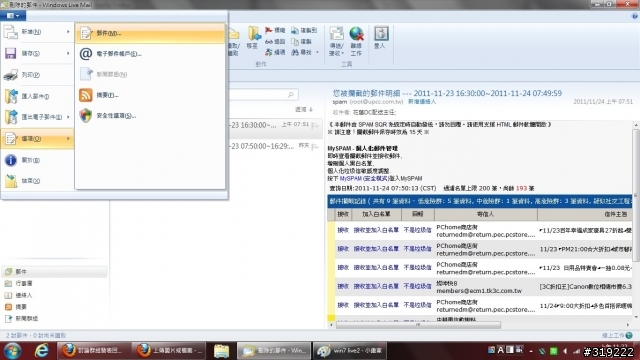
Task: Click the printer icon to print
Action: pos(11,75)
